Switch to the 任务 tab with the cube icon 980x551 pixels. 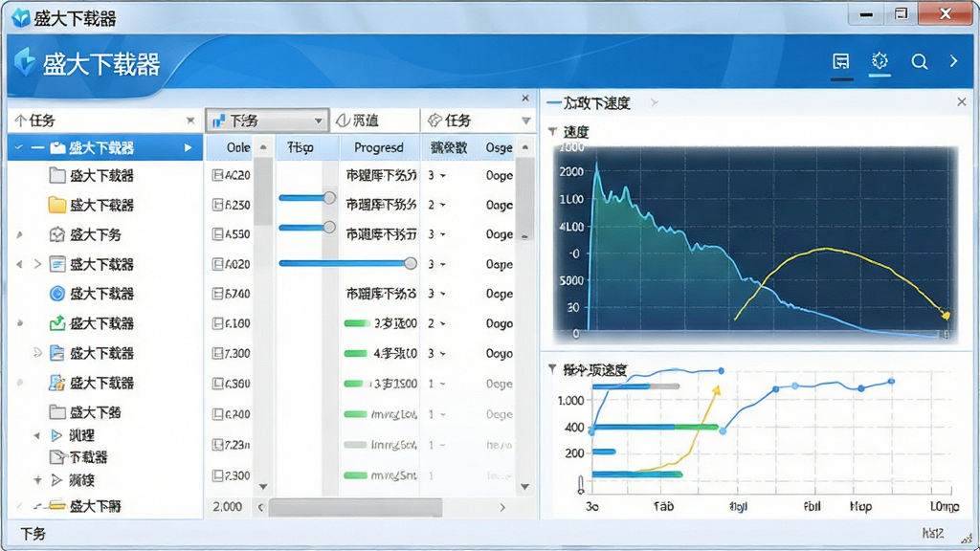pyautogui.click(x=451, y=121)
